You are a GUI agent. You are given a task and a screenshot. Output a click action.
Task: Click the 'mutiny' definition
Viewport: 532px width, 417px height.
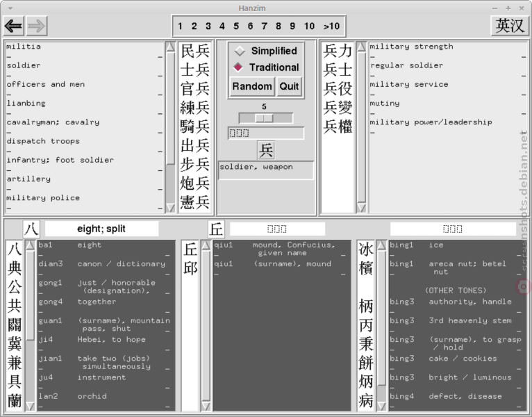pyautogui.click(x=385, y=104)
